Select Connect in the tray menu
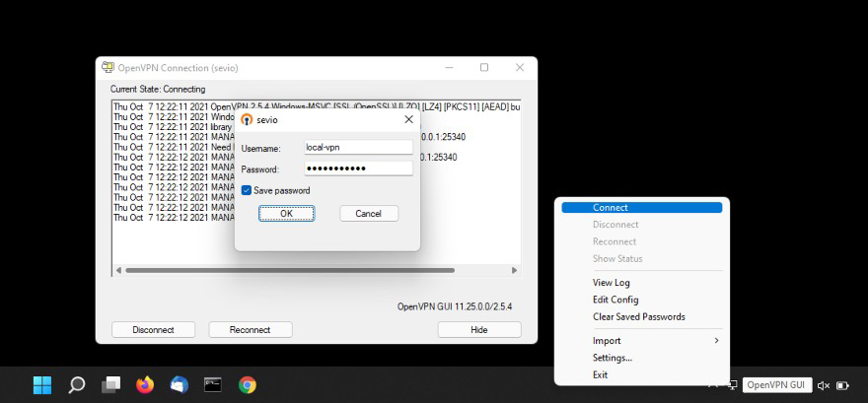 tap(641, 208)
